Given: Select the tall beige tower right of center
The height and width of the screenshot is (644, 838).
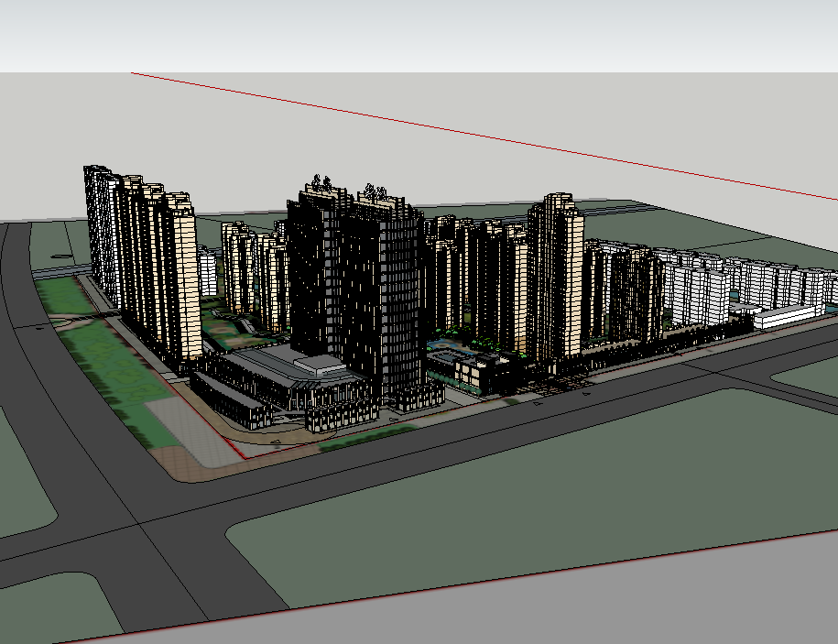Looking at the screenshot, I should [555, 275].
